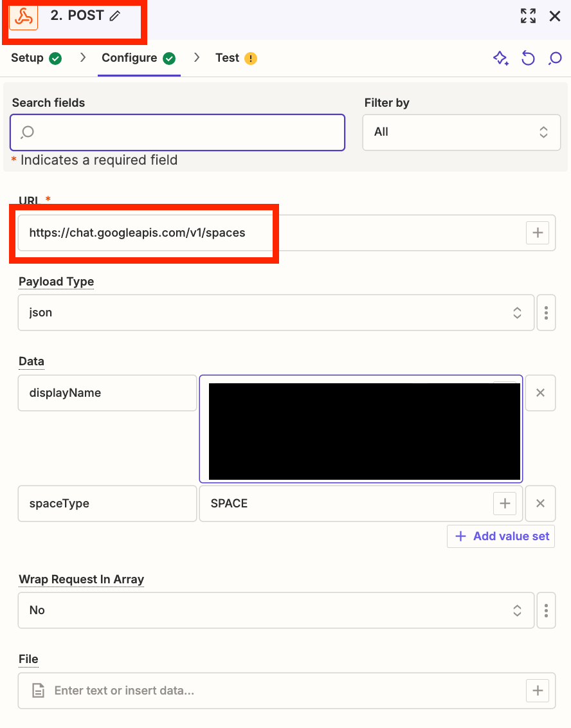Screen dimensions: 571x728
Task: Click the Data label
Action: pyautogui.click(x=31, y=361)
